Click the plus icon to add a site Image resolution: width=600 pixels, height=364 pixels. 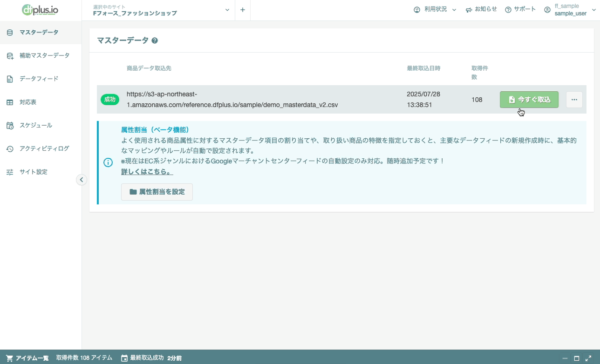243,10
